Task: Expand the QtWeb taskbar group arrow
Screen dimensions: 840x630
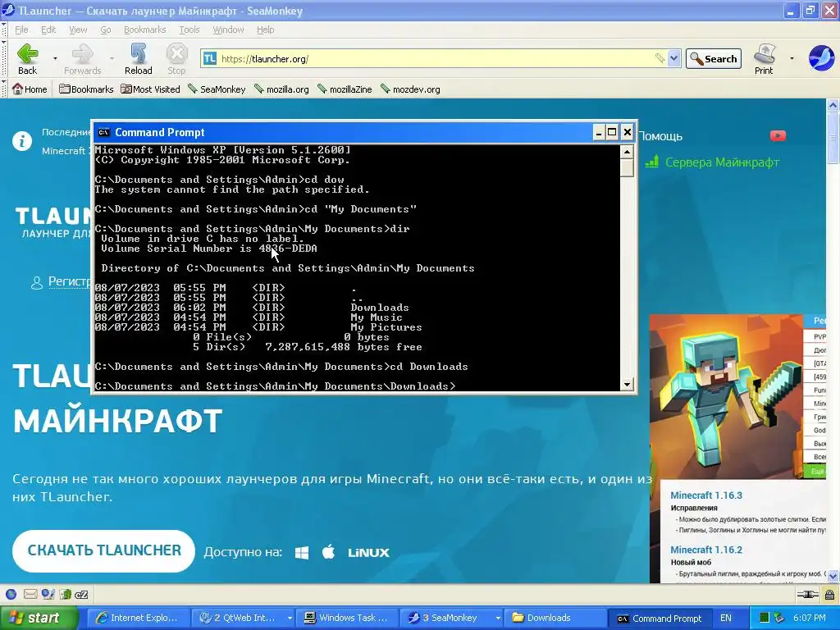Action: pyautogui.click(x=290, y=618)
